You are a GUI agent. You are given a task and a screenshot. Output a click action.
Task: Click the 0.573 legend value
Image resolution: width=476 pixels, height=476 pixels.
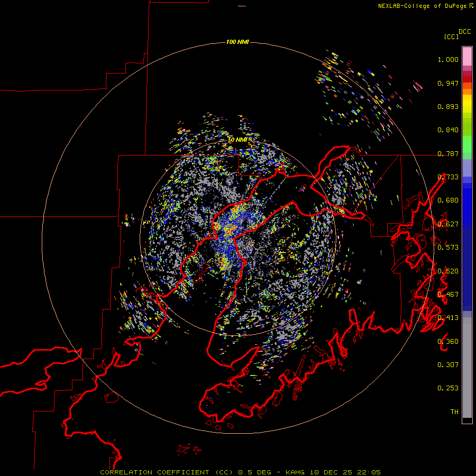[x=448, y=248]
